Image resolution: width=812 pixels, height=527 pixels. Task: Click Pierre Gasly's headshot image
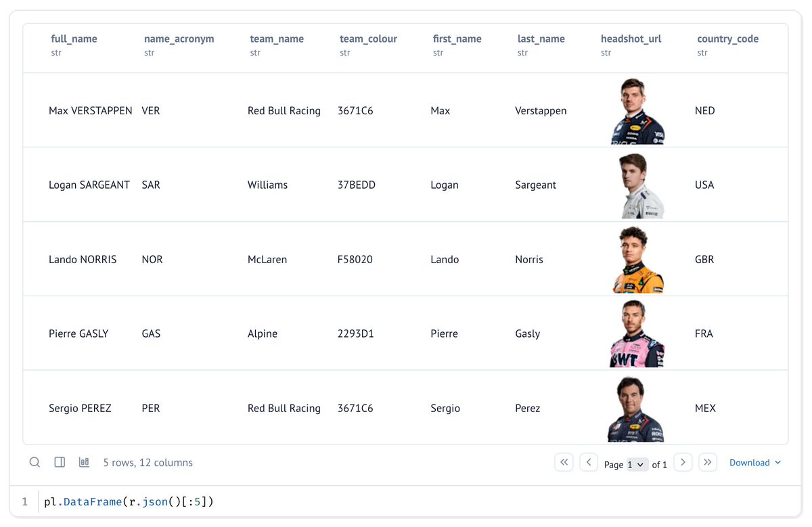coord(637,334)
